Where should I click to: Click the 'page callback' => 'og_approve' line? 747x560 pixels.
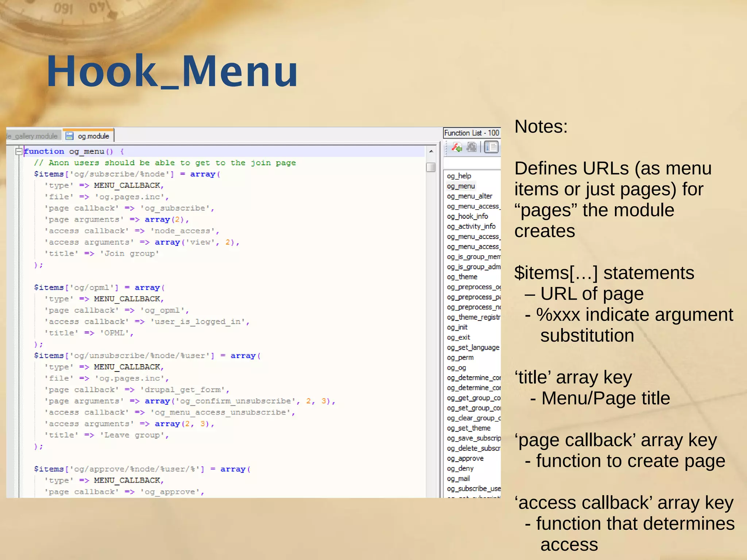click(124, 492)
